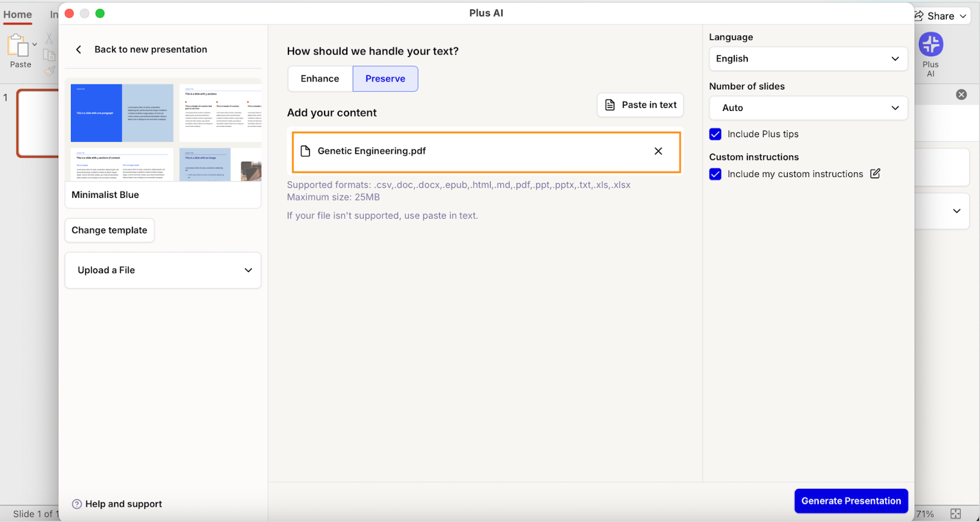Viewport: 980px width, 522px height.
Task: Edit custom instructions via pencil icon
Action: click(x=875, y=174)
